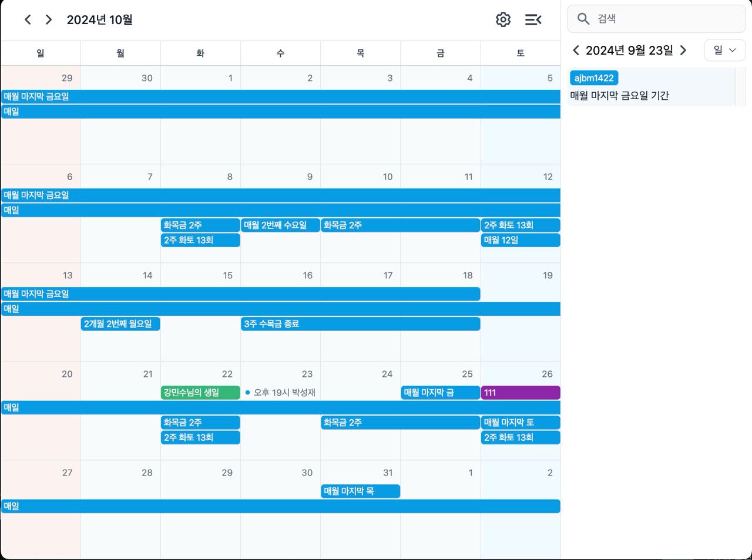Open the 3주 수목금 종료 event
Viewport: 752px width, 560px height.
(x=360, y=324)
